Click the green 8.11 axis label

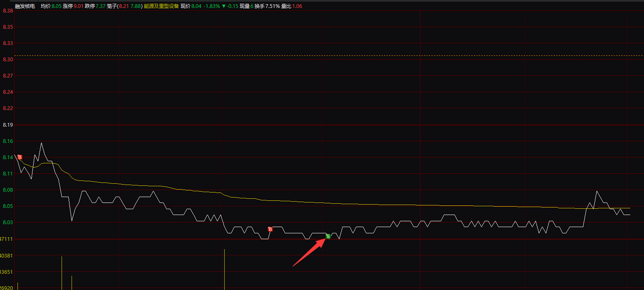pos(8,173)
